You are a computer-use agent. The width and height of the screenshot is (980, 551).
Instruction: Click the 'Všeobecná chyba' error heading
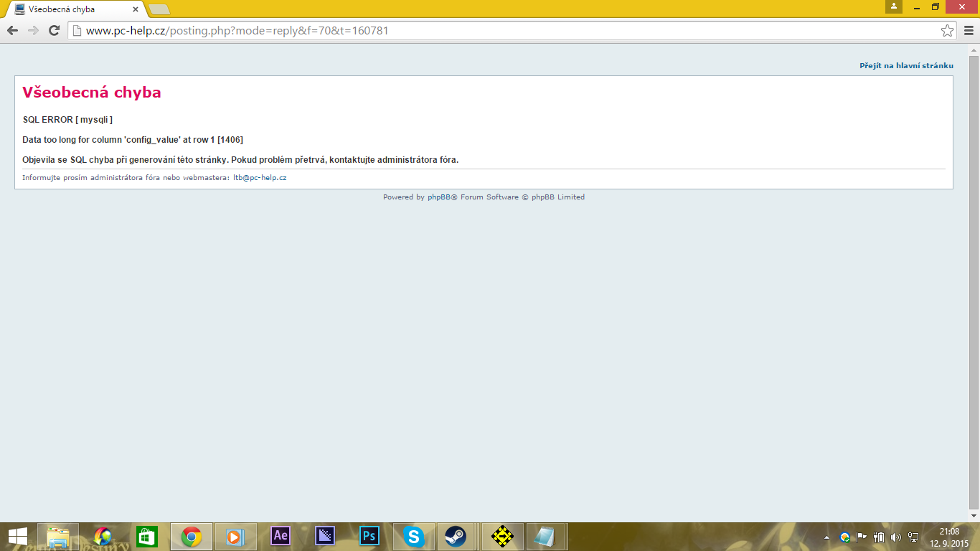(92, 93)
